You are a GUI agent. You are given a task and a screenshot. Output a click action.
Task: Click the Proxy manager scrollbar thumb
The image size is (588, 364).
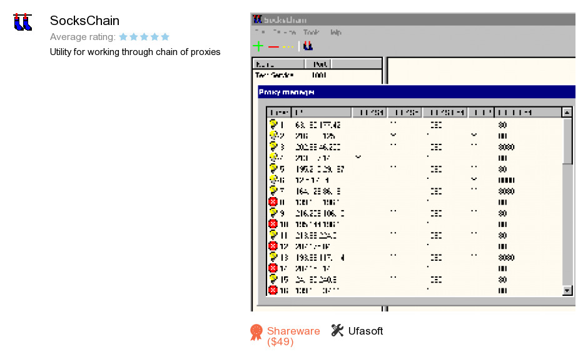coord(567,141)
